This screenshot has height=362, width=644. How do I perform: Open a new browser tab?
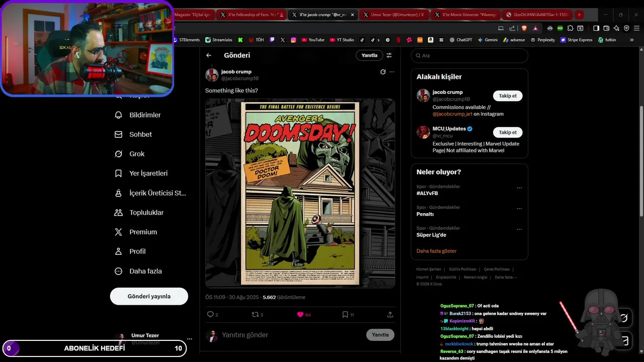[x=579, y=15]
